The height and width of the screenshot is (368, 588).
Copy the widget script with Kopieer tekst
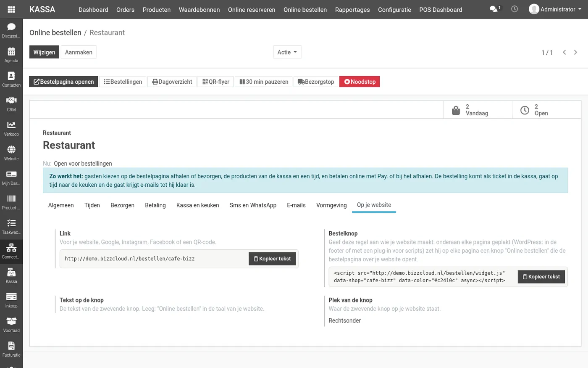(541, 277)
